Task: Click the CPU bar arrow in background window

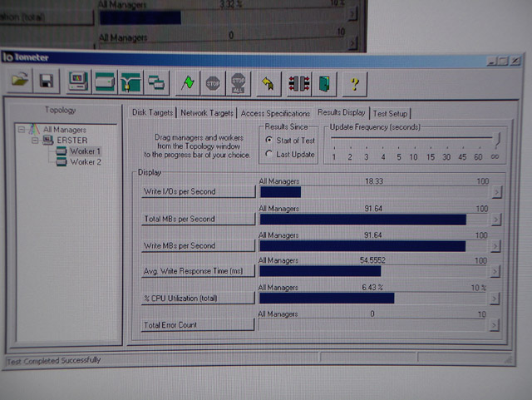Action: pyautogui.click(x=352, y=14)
